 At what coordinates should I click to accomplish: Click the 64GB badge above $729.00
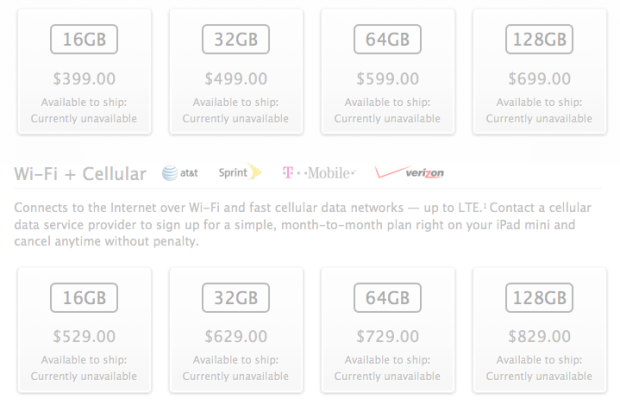[388, 298]
